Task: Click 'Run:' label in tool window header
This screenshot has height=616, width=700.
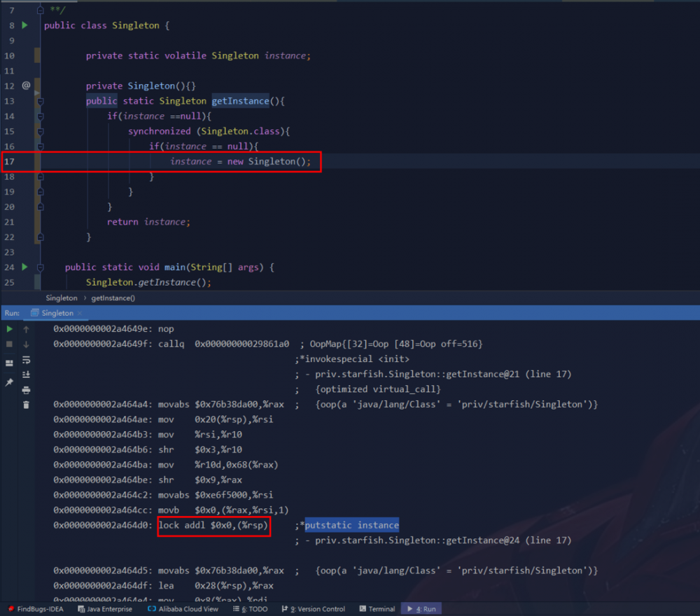Action: (12, 313)
